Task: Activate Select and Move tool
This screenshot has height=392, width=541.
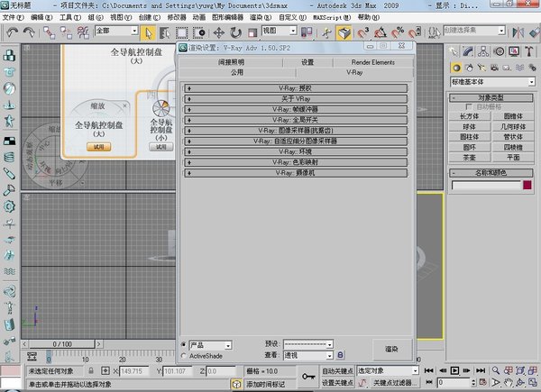Action: point(219,32)
